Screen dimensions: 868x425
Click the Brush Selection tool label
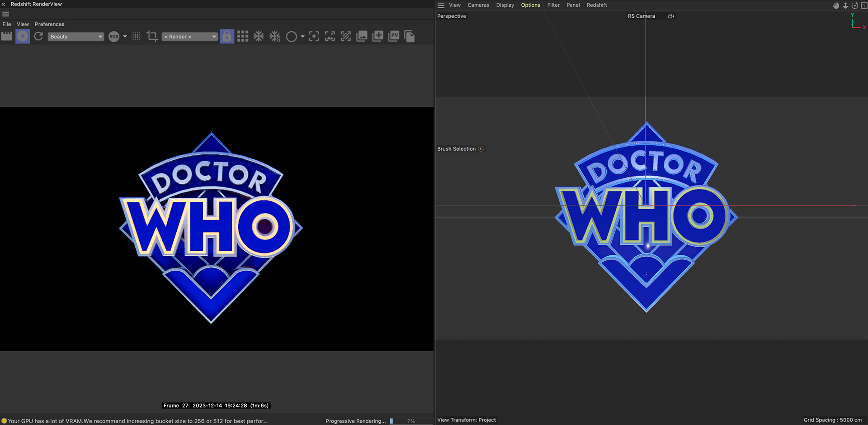(457, 149)
